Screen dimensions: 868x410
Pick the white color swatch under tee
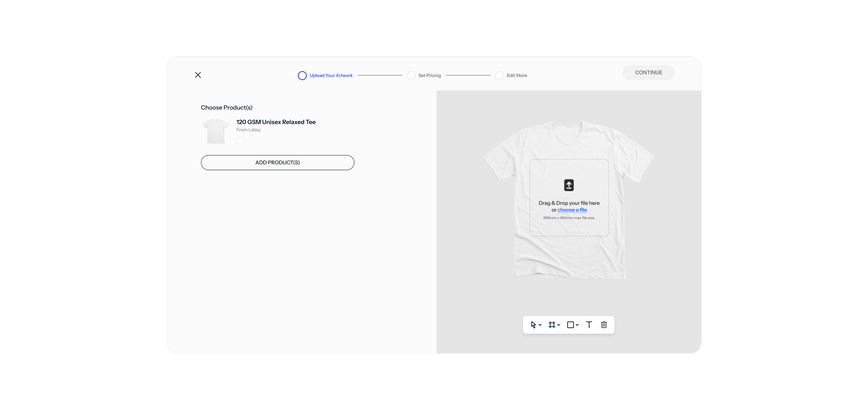tap(240, 141)
